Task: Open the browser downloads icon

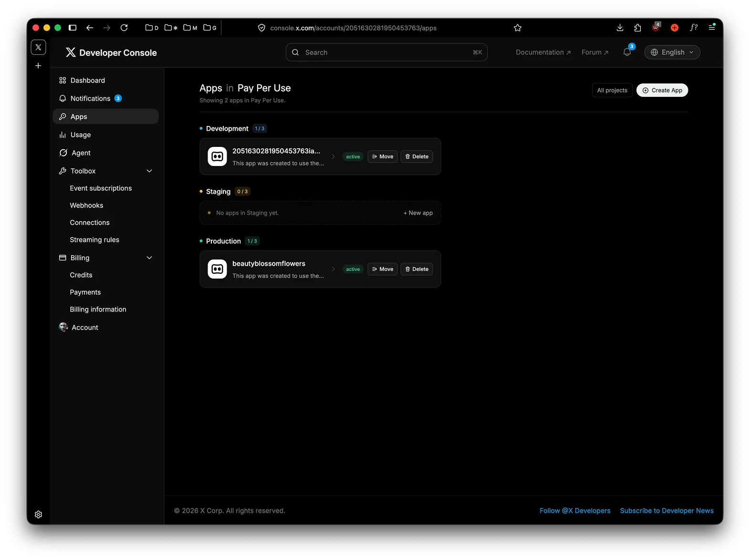Action: tap(620, 28)
